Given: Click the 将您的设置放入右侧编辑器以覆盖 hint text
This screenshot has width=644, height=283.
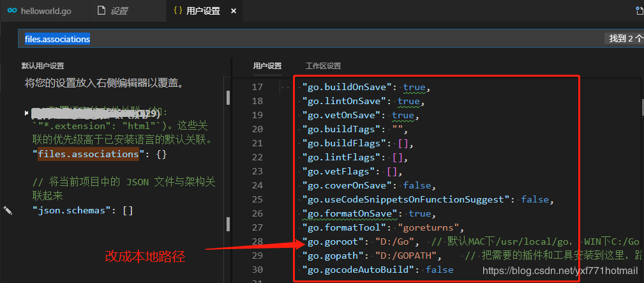Looking at the screenshot, I should (103, 84).
